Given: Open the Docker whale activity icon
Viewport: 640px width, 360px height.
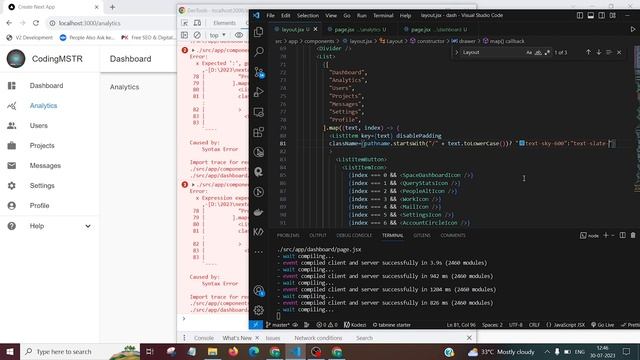Looking at the screenshot, I should click(x=258, y=212).
